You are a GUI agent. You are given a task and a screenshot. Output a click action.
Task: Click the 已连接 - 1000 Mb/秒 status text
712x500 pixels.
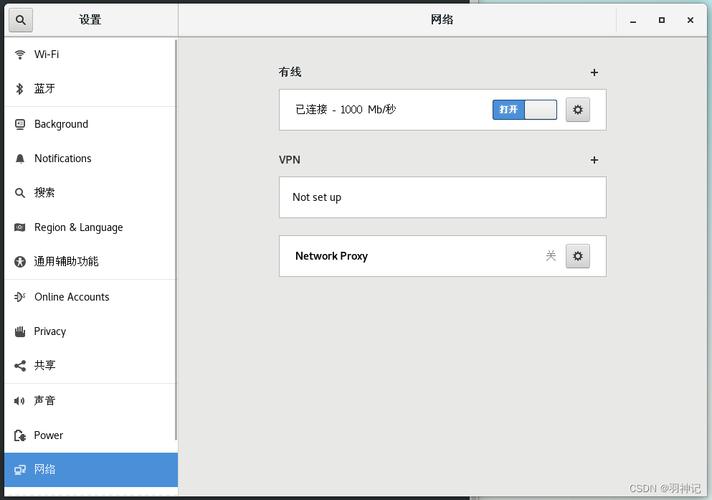tap(346, 109)
